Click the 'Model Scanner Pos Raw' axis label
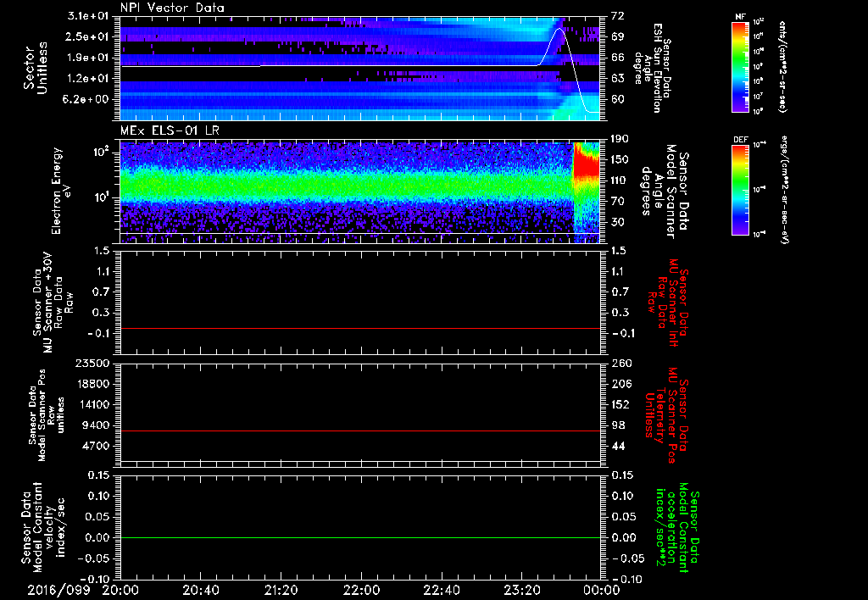Image resolution: width=868 pixels, height=600 pixels. tap(46, 415)
